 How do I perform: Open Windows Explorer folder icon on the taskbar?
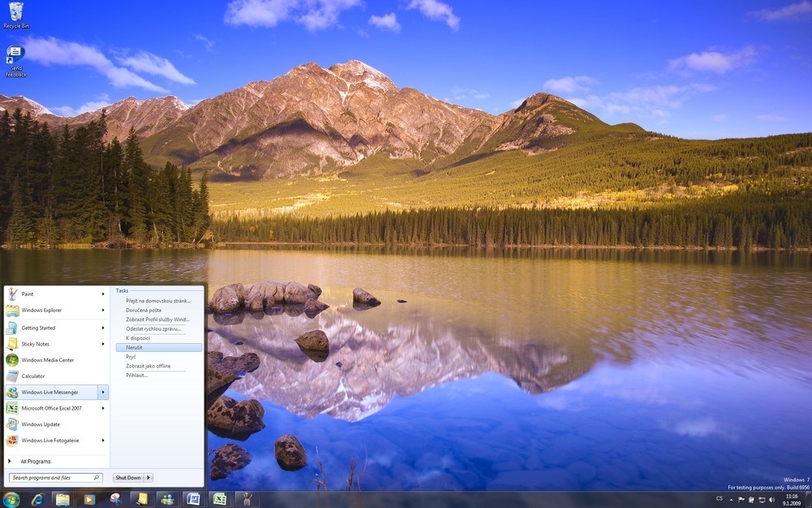point(63,499)
